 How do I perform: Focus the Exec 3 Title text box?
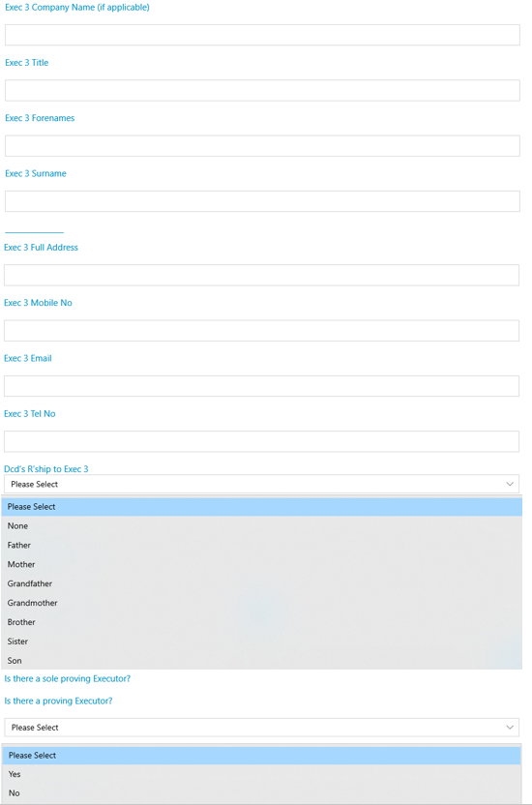pos(262,90)
